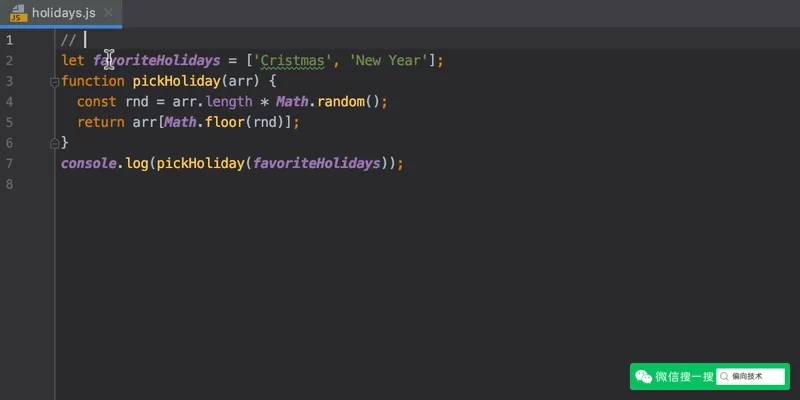Viewport: 800px width, 400px height.
Task: Close the holidays.js tab
Action: click(108, 13)
